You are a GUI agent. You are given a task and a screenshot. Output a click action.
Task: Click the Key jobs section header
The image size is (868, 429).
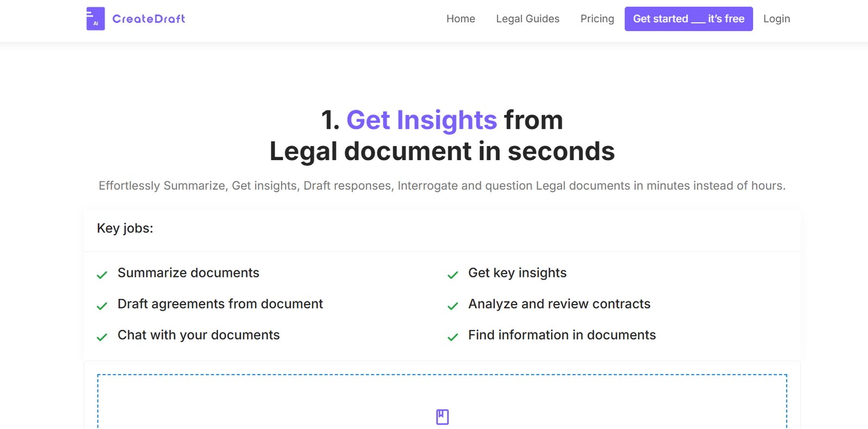[125, 229]
